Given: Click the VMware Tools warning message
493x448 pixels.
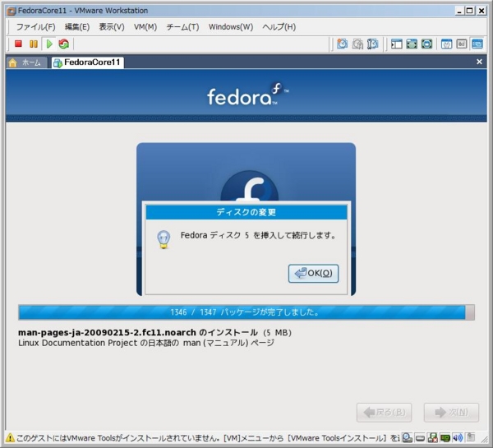Looking at the screenshot, I should (208, 438).
